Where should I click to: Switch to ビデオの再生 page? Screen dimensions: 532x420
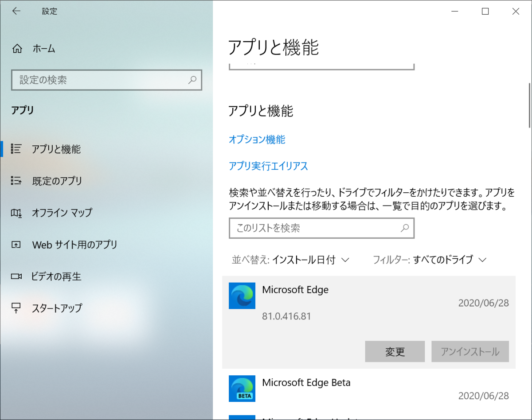[106, 276]
